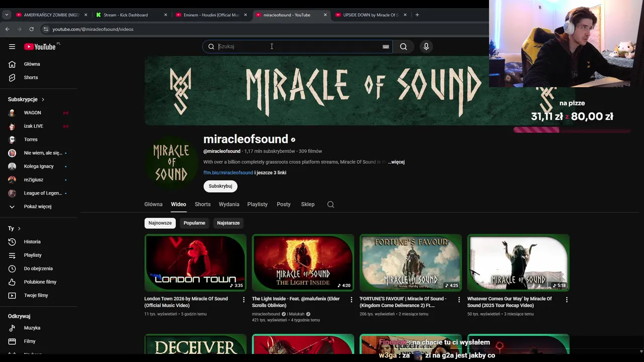Open Filmy under Odkrywaj
This screenshot has width=644, height=362.
[39, 341]
